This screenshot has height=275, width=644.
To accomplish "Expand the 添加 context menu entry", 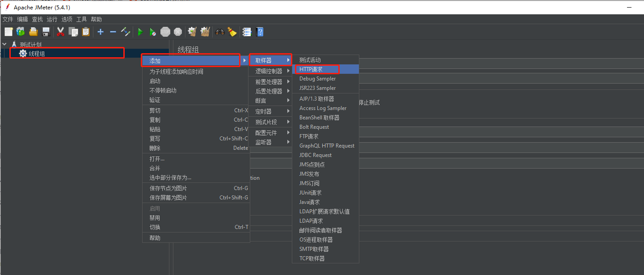I will click(x=196, y=60).
